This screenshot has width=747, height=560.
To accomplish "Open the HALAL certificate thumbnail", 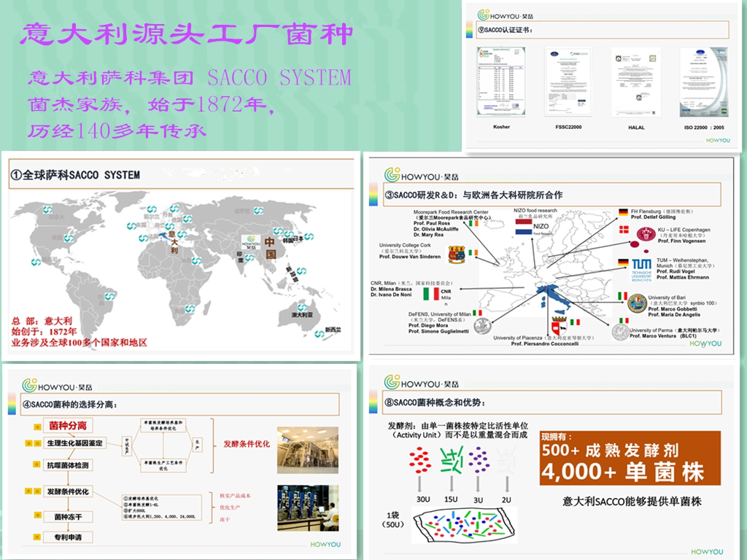I will click(636, 82).
